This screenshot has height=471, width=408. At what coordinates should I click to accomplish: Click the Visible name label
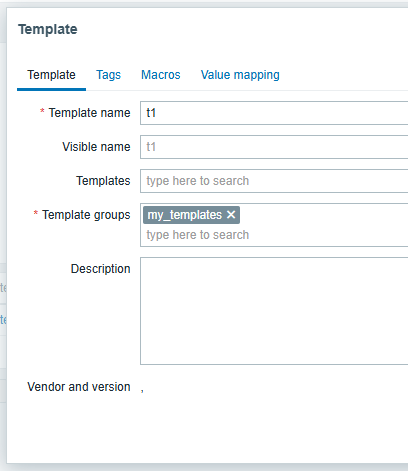coord(96,147)
